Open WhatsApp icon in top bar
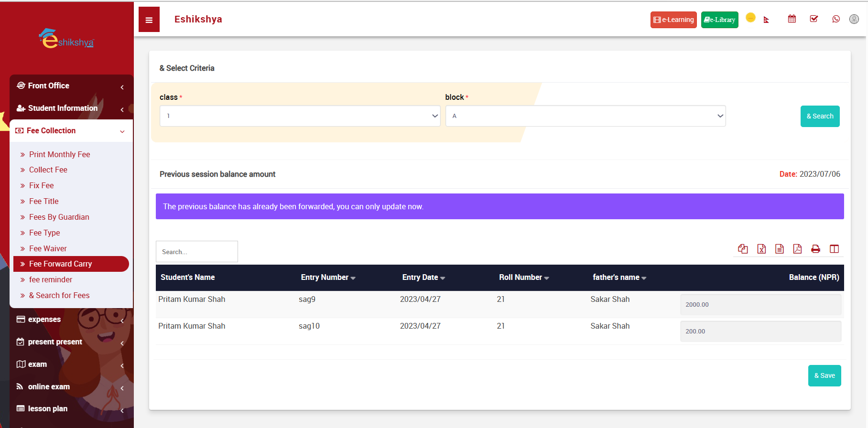868x428 pixels. click(836, 19)
